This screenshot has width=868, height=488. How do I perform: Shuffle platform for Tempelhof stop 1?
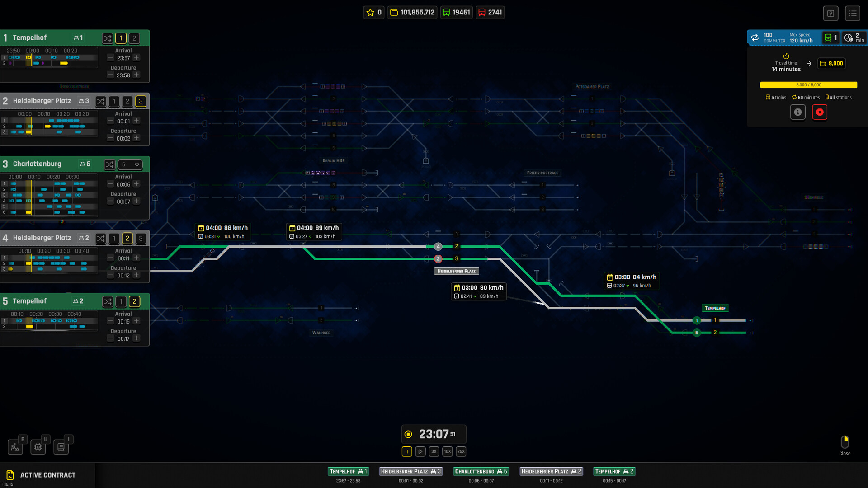[107, 38]
